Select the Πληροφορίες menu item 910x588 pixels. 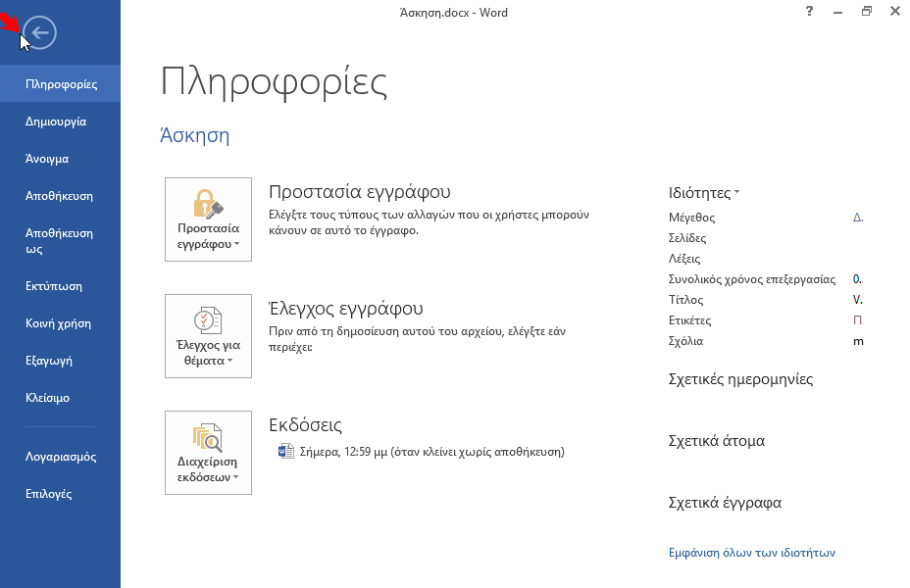point(61,84)
